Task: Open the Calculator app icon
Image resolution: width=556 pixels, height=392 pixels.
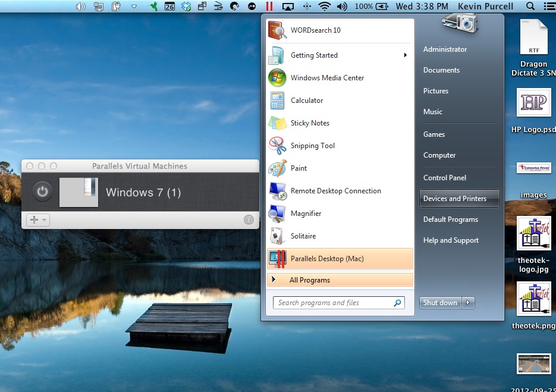Action: pyautogui.click(x=277, y=101)
